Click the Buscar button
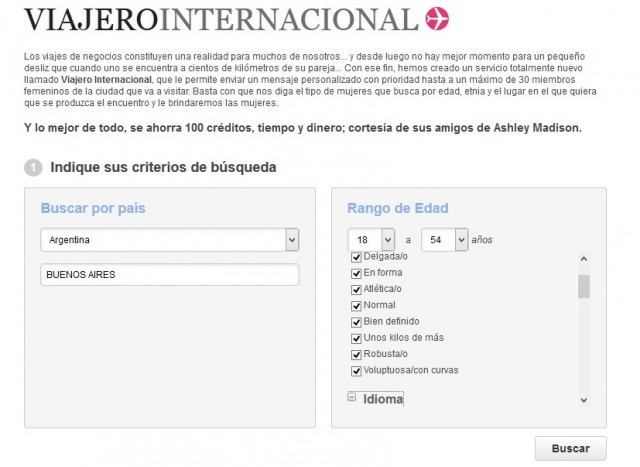Viewport: 640px width, 467px height. [x=570, y=448]
